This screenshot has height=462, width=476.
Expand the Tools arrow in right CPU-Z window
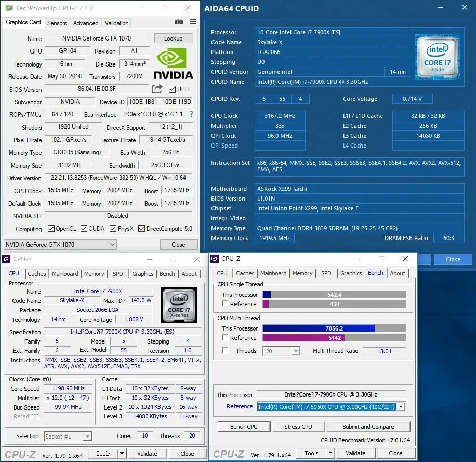click(x=330, y=453)
